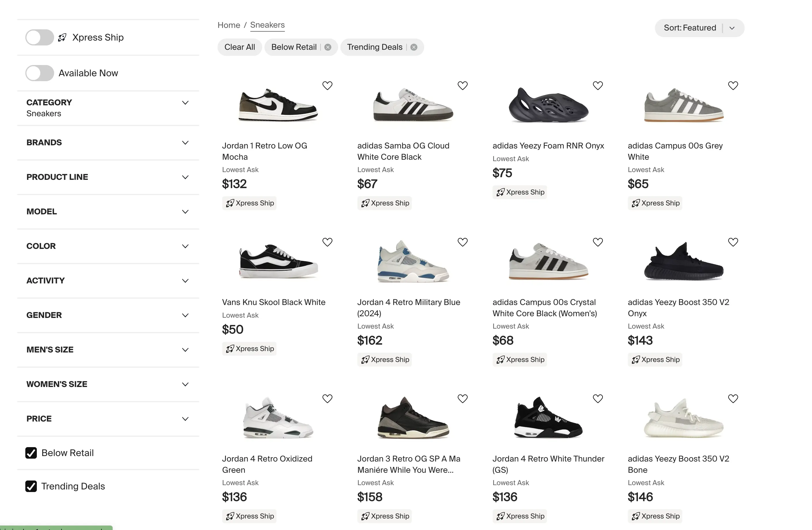The height and width of the screenshot is (530, 812).
Task: Click the Sneakers breadcrumb link
Action: (267, 25)
